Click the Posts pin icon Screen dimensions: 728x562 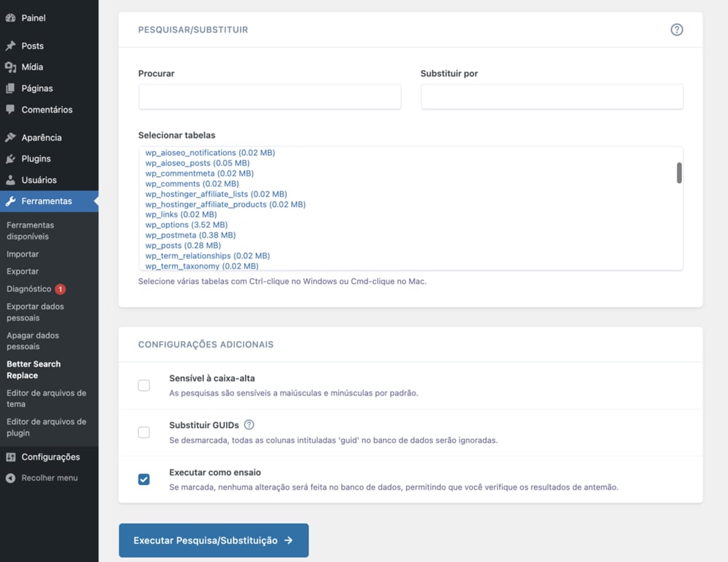point(10,45)
